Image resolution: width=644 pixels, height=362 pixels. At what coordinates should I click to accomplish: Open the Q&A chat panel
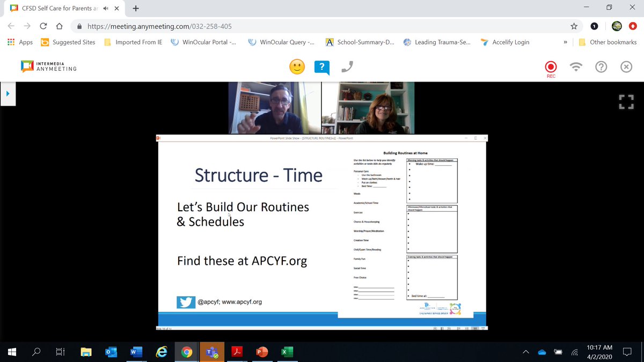(x=321, y=67)
